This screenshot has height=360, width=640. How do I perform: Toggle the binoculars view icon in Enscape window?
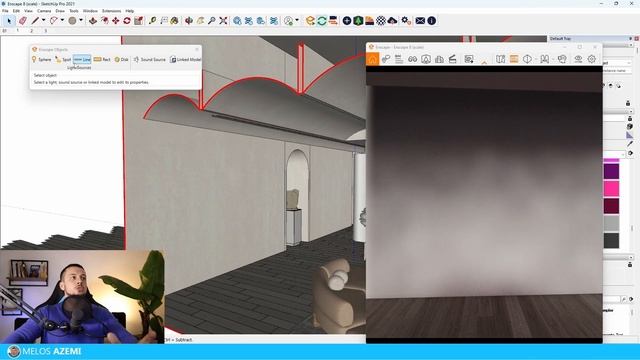pyautogui.click(x=413, y=59)
